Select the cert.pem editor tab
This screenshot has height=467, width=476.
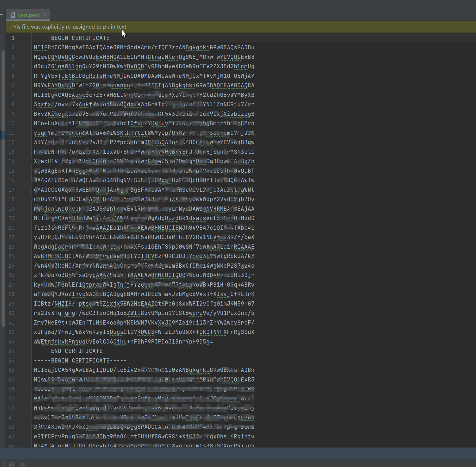point(28,15)
